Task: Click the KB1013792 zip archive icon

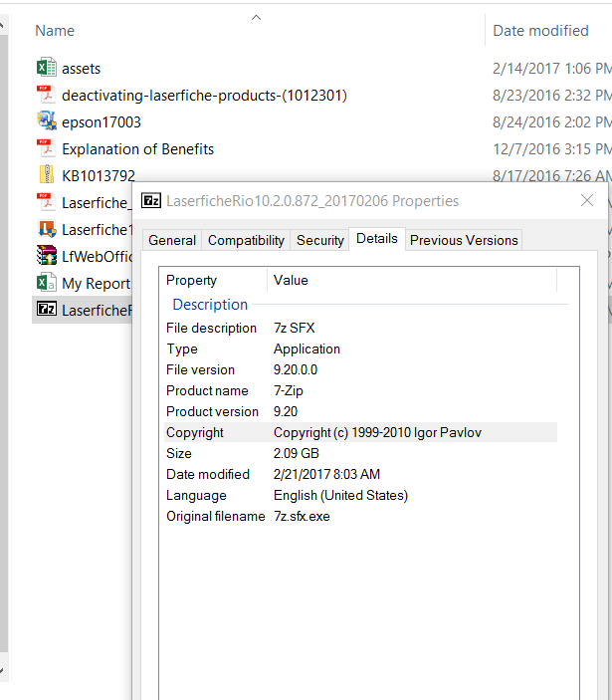Action: (46, 176)
